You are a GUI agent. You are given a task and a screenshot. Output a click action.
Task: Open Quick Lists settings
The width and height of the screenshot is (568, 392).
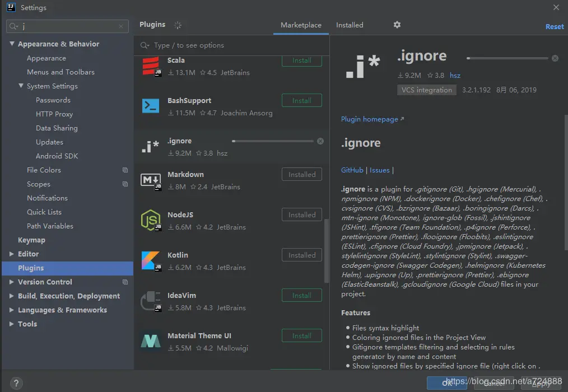coord(44,212)
